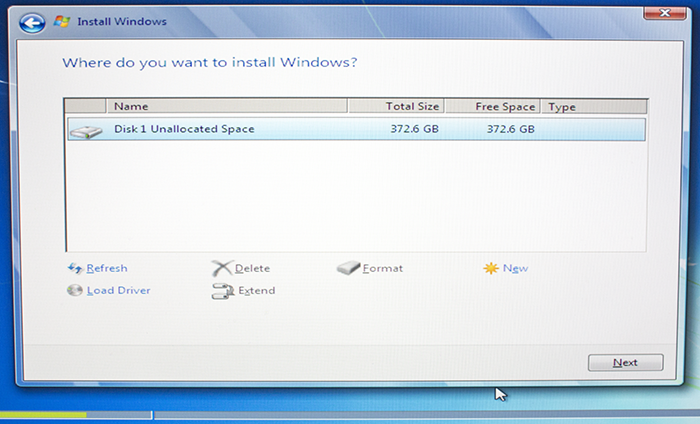Image resolution: width=700 pixels, height=424 pixels.
Task: Click the Refresh arrows icon
Action: [x=75, y=268]
